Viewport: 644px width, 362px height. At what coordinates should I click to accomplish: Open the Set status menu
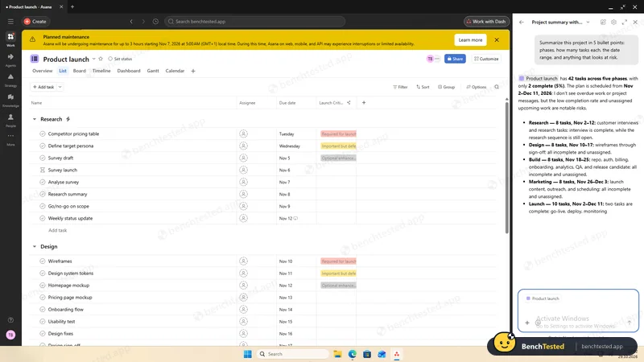click(x=120, y=59)
